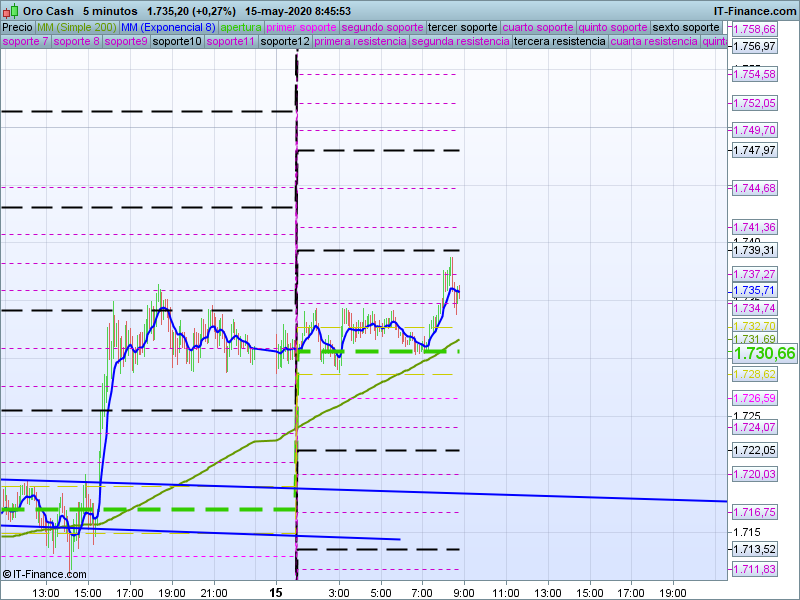Click the primera resistencia label

(360, 42)
